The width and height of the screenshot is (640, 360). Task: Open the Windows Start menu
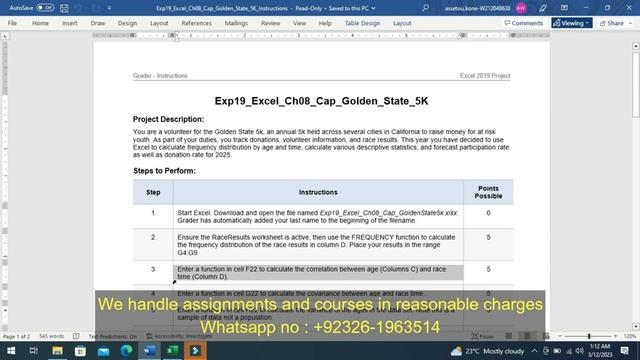(11, 351)
